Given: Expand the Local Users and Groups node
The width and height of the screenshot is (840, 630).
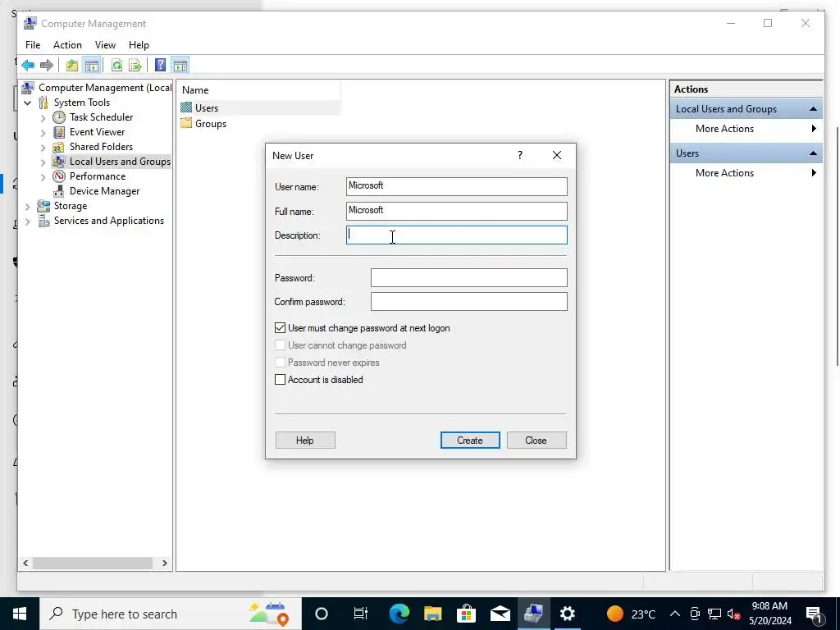Looking at the screenshot, I should click(x=43, y=162).
